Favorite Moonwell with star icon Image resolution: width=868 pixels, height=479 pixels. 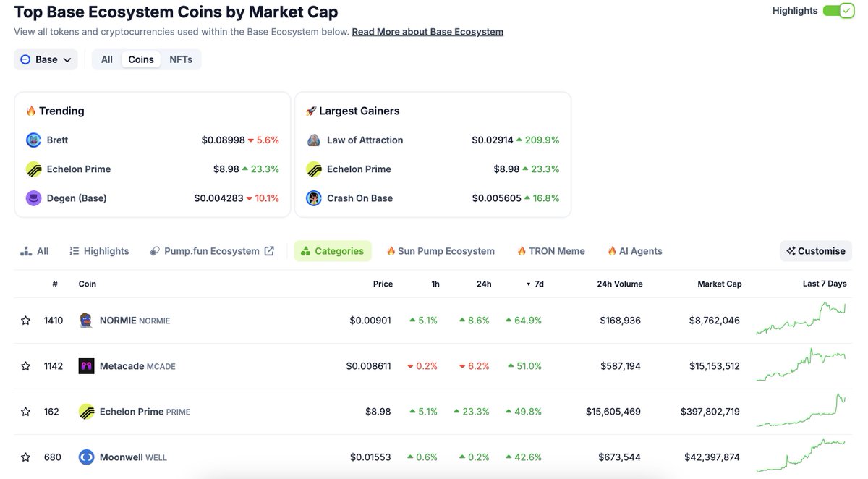[x=26, y=457]
